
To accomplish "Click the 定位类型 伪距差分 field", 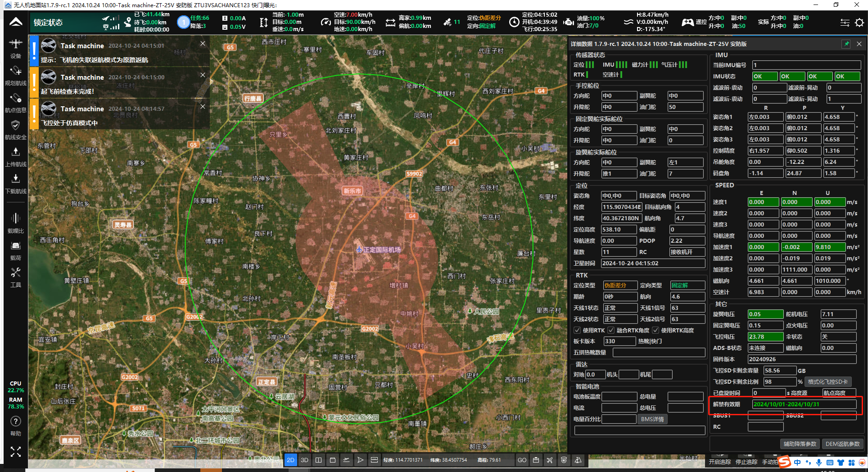I will tap(620, 285).
